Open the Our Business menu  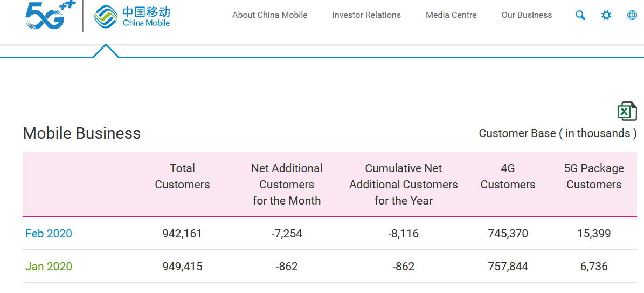coord(527,15)
